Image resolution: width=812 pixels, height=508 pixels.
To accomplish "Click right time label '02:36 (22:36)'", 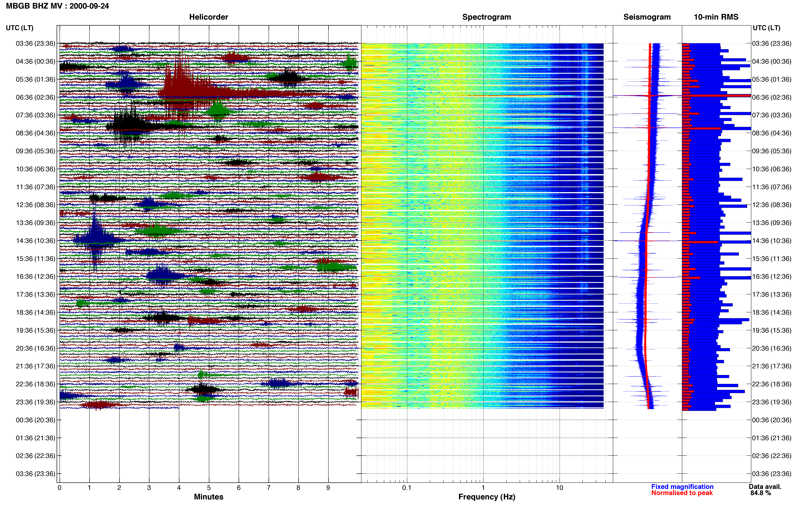I will [772, 456].
